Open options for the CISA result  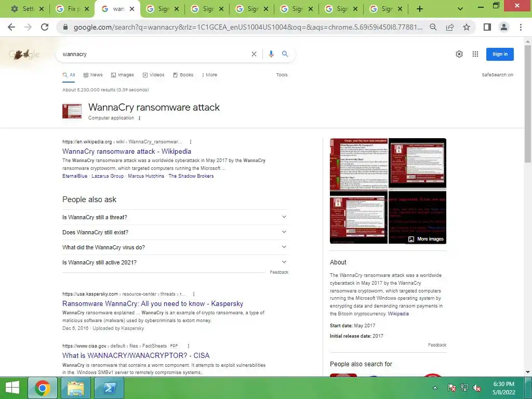tap(188, 346)
